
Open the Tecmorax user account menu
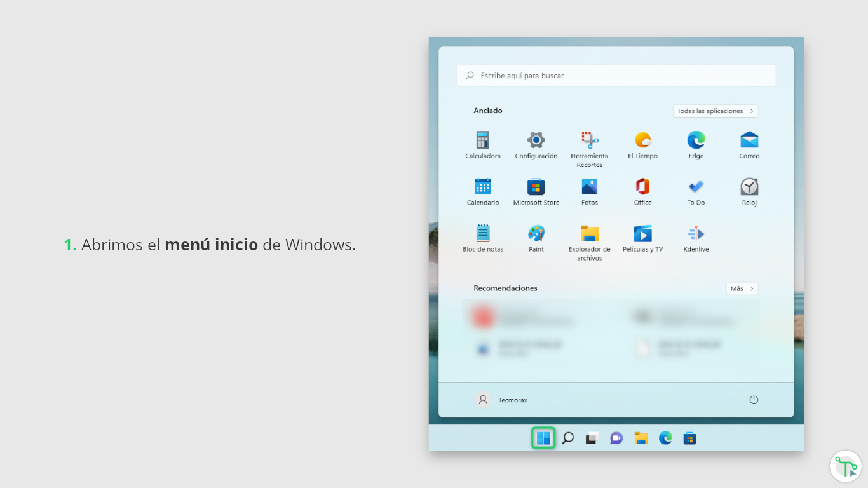501,400
